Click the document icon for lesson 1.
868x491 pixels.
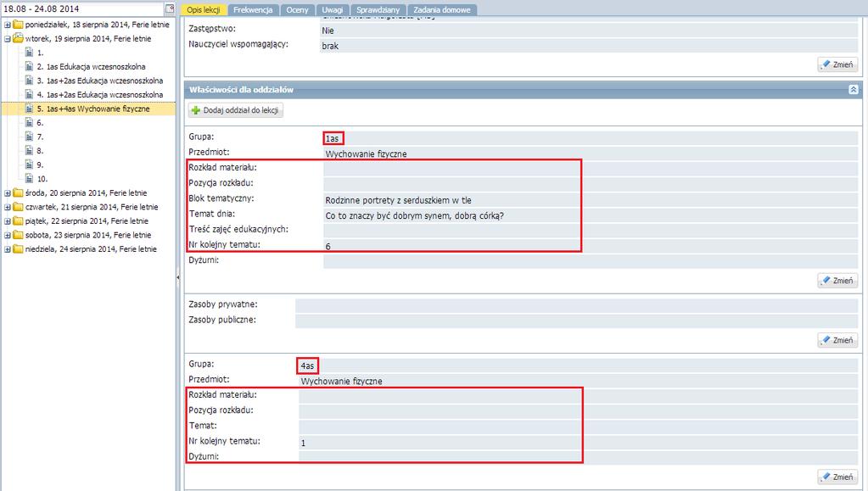pos(30,52)
